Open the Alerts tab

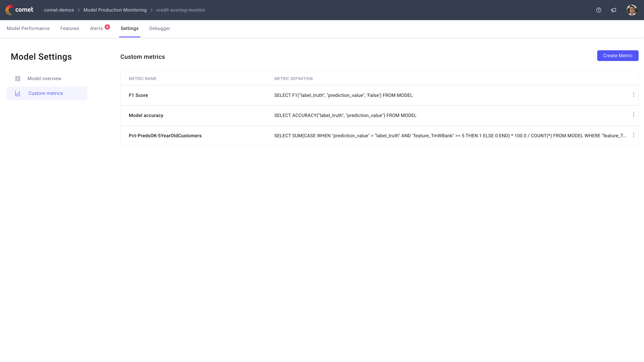point(96,28)
